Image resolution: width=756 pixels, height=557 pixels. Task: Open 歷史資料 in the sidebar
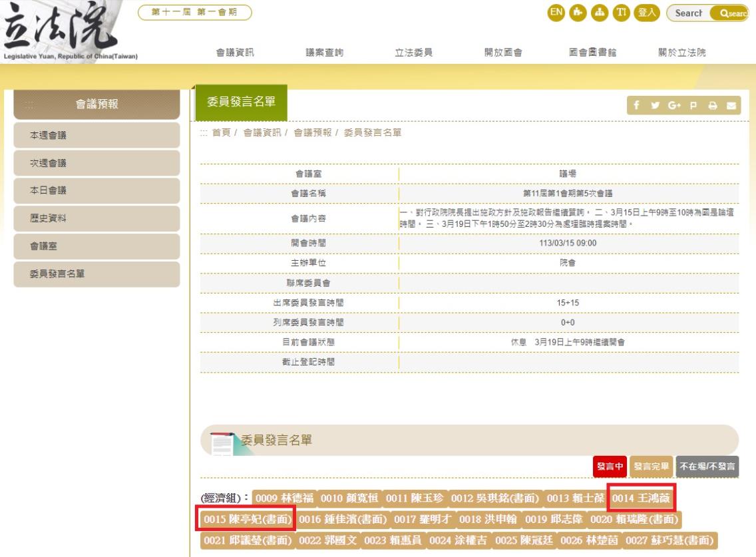click(x=96, y=218)
